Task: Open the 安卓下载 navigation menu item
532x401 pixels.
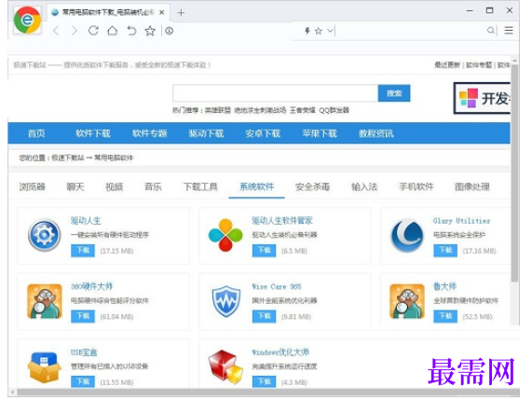Action: pyautogui.click(x=263, y=133)
